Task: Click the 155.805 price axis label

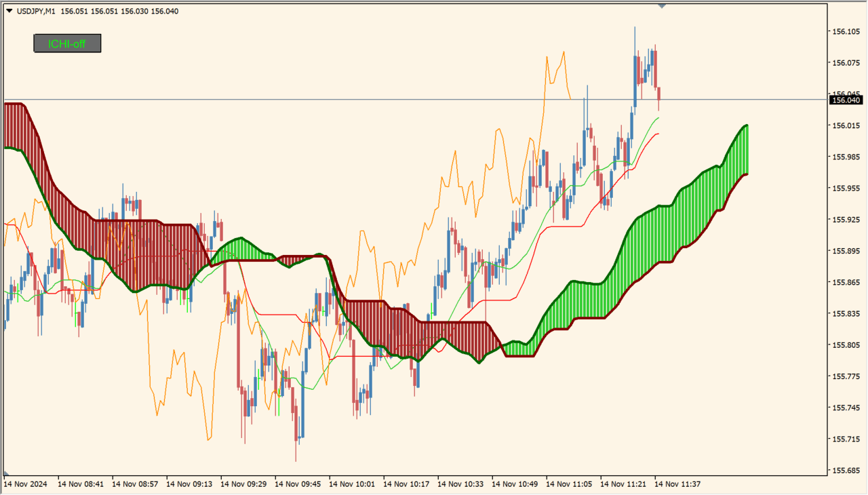Action: [x=845, y=345]
